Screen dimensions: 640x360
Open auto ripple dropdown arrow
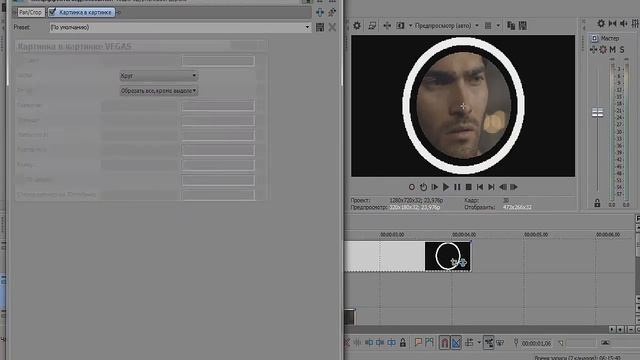point(479,343)
